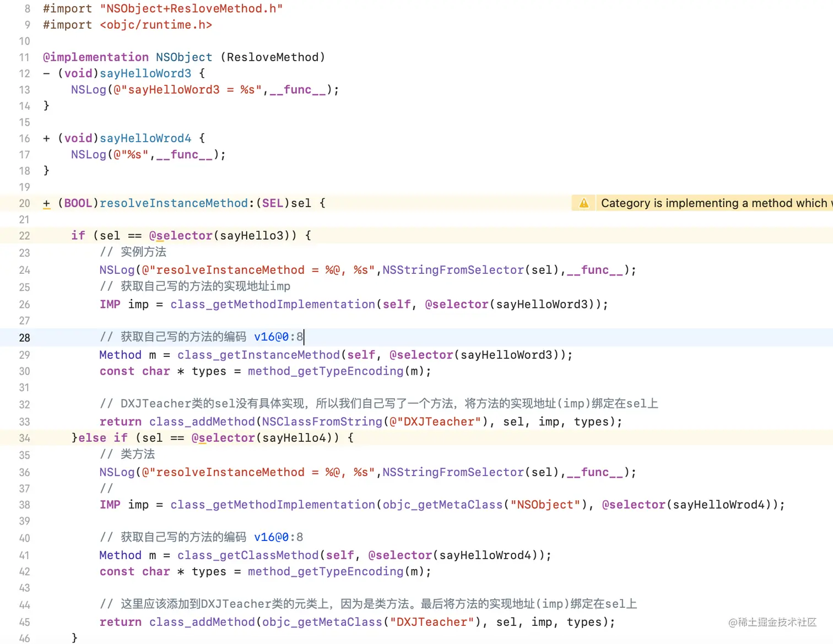The height and width of the screenshot is (644, 833).
Task: Click the (SEL) parameter type on line 20
Action: point(273,203)
